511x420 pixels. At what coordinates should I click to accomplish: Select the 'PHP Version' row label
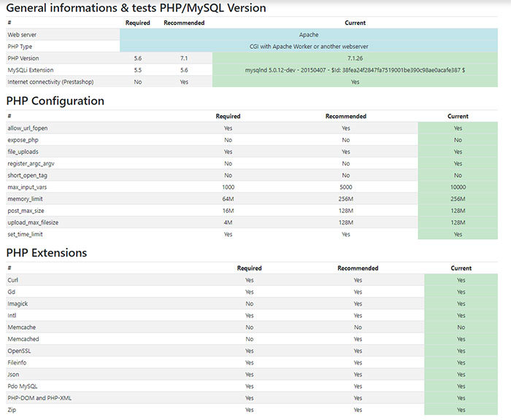click(x=23, y=58)
